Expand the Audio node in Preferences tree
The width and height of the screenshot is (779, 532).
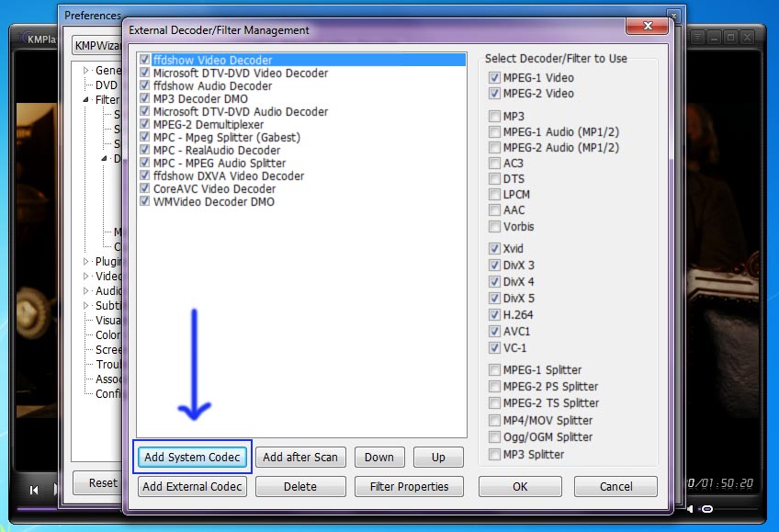pos(86,290)
